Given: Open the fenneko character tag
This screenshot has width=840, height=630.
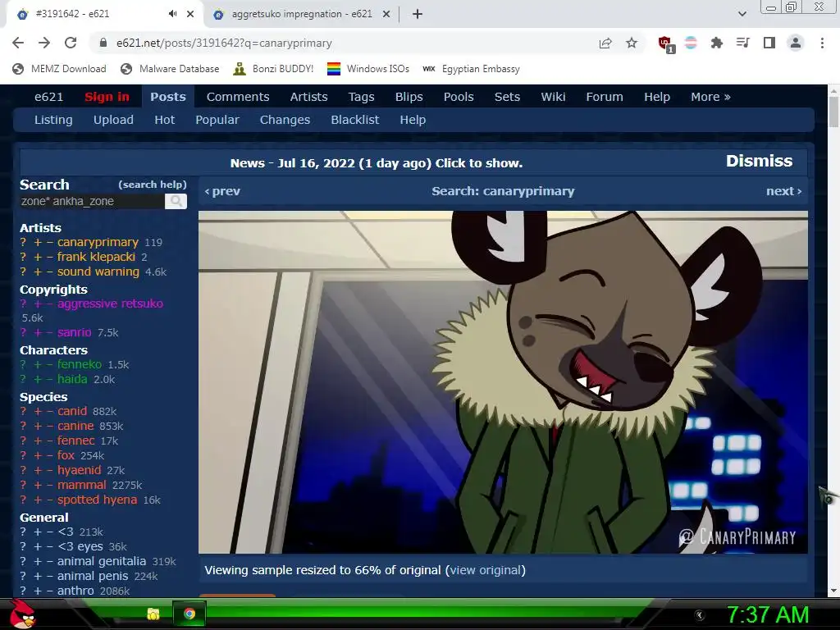Looking at the screenshot, I should (x=80, y=365).
